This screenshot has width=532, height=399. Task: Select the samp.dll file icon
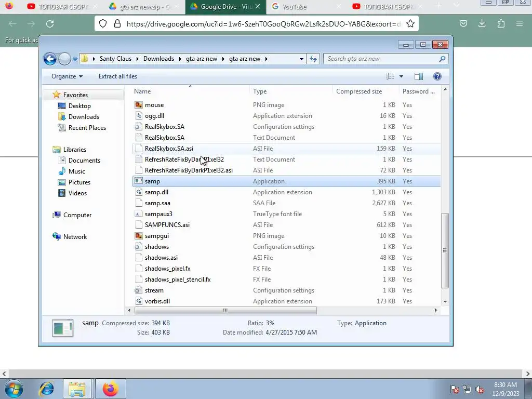[138, 192]
